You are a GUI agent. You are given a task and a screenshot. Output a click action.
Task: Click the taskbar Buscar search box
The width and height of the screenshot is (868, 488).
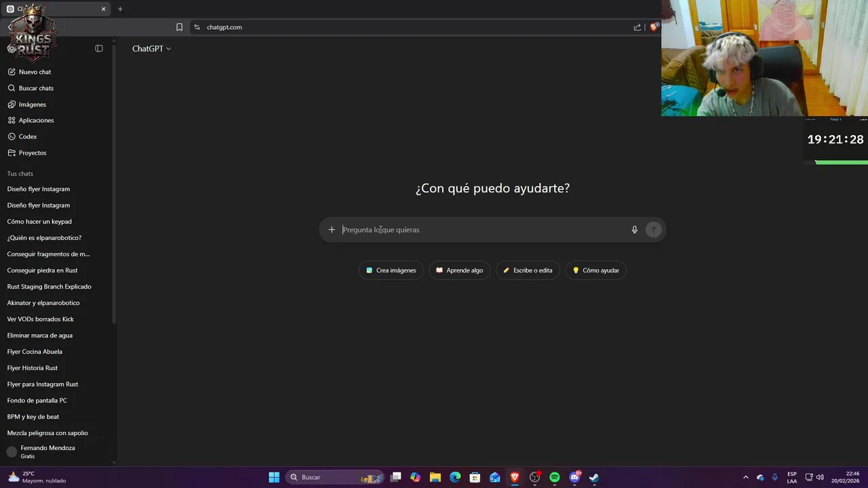tap(334, 477)
